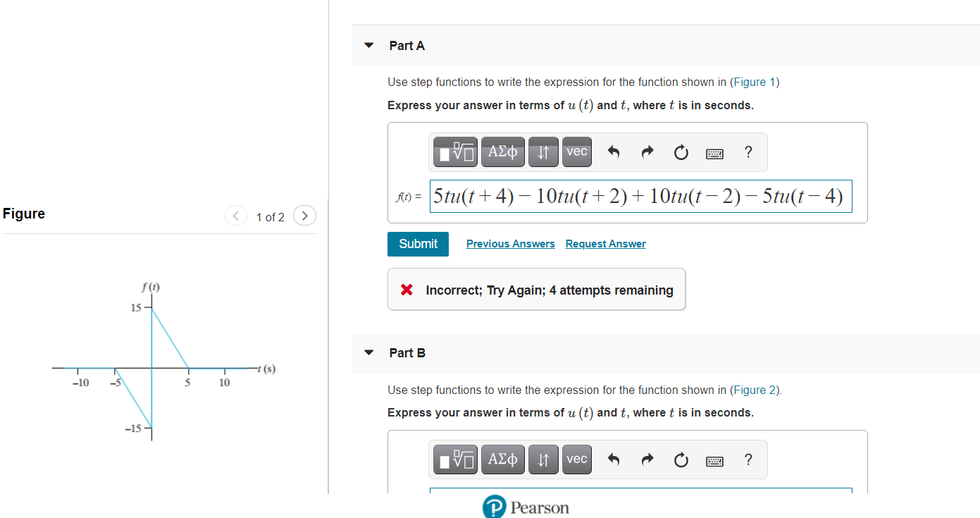980x518 pixels.
Task: Open help via the question mark in Part A
Action: click(748, 152)
